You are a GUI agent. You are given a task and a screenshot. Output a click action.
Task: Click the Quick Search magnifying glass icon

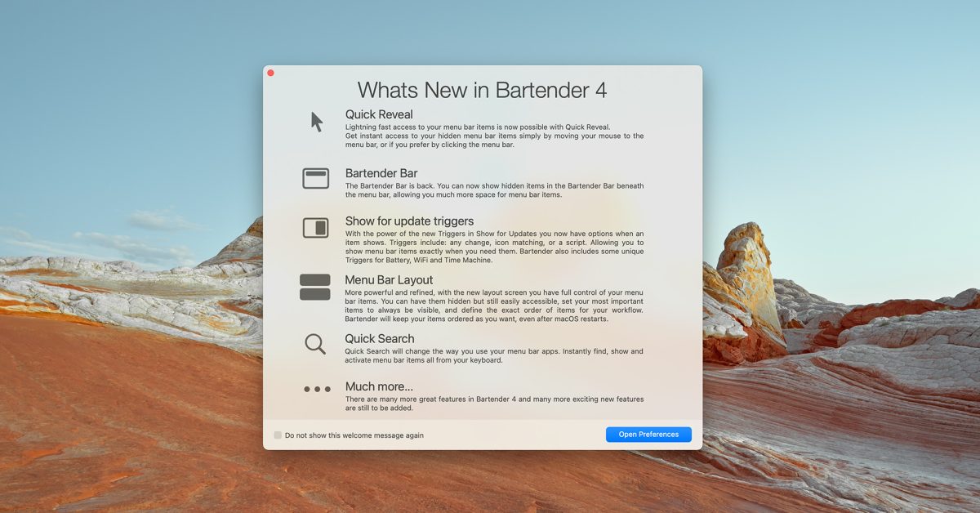point(315,344)
